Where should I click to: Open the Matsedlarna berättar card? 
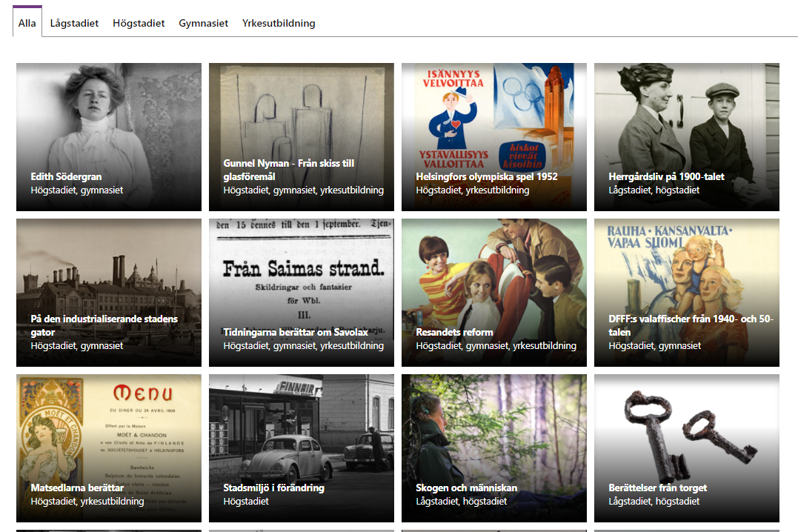tap(109, 448)
